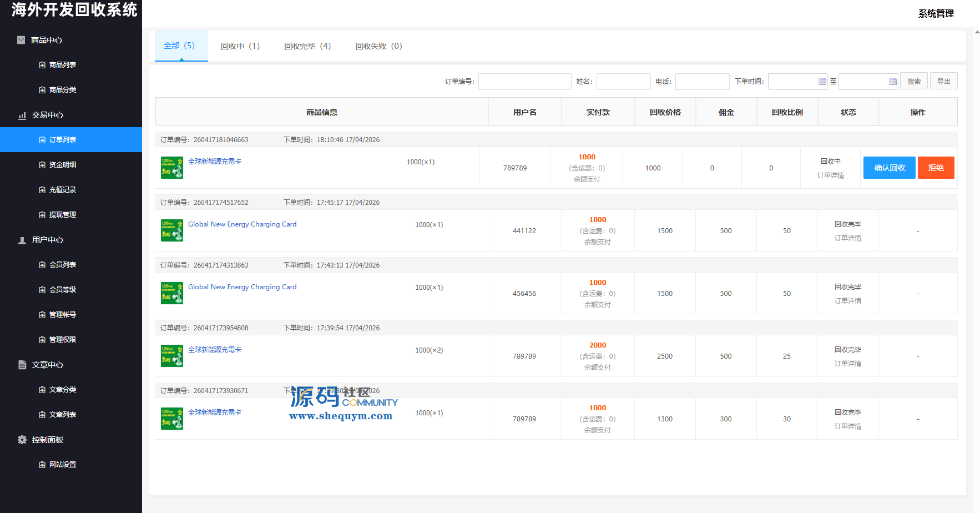Toggle the 文章中心 sidebar group

pos(48,365)
